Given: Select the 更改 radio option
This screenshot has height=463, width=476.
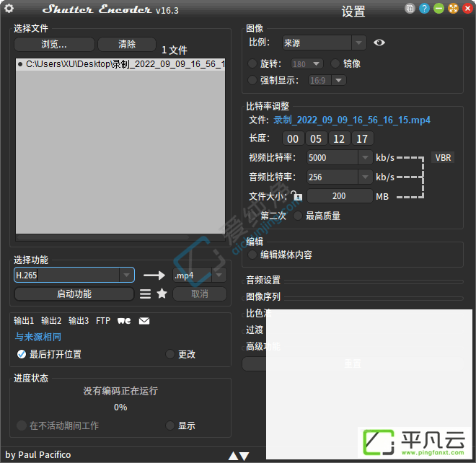Looking at the screenshot, I should (170, 354).
